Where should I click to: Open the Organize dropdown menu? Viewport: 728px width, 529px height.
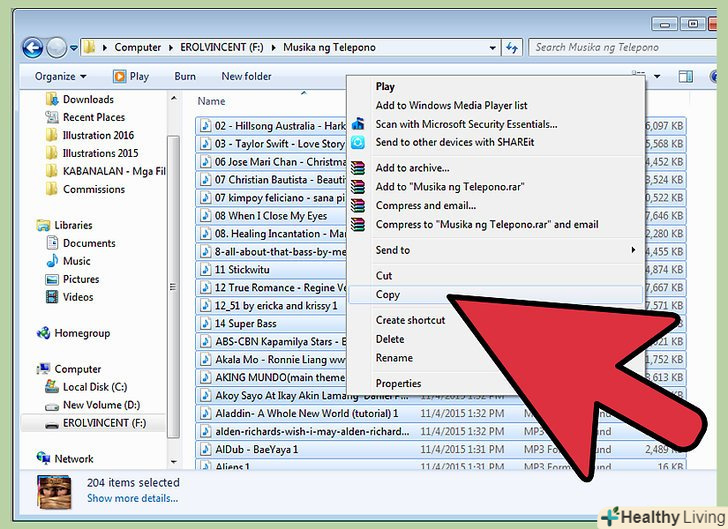(60, 77)
